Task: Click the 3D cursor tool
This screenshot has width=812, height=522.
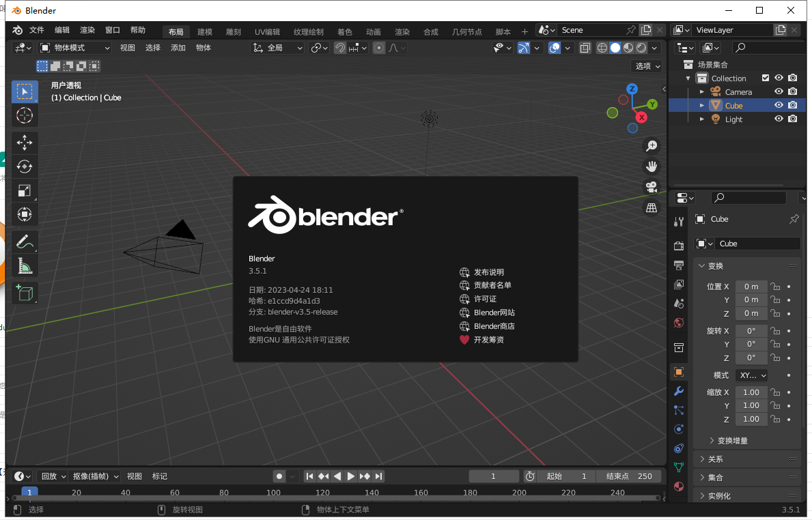Action: (x=25, y=115)
